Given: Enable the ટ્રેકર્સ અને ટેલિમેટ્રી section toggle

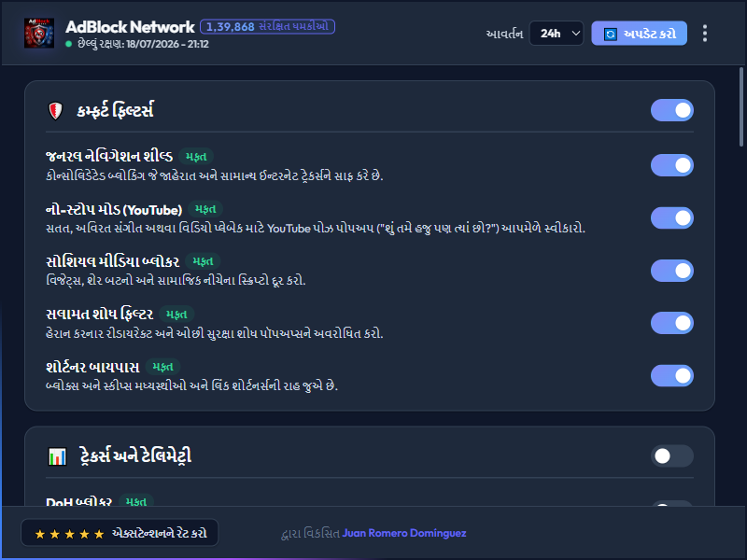Looking at the screenshot, I should click(x=671, y=456).
